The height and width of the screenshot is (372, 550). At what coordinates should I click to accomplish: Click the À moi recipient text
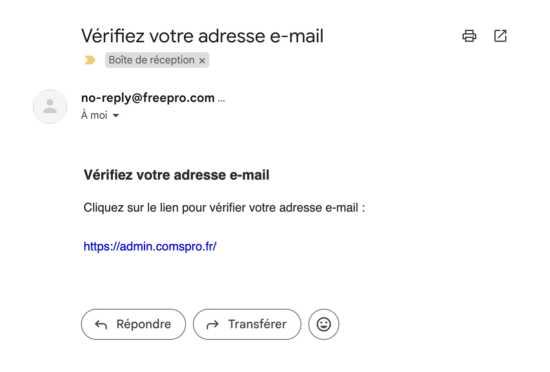tap(94, 115)
